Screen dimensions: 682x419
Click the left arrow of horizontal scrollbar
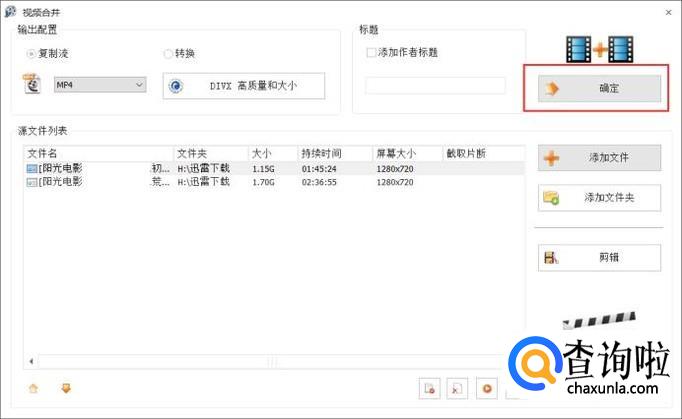[x=31, y=361]
